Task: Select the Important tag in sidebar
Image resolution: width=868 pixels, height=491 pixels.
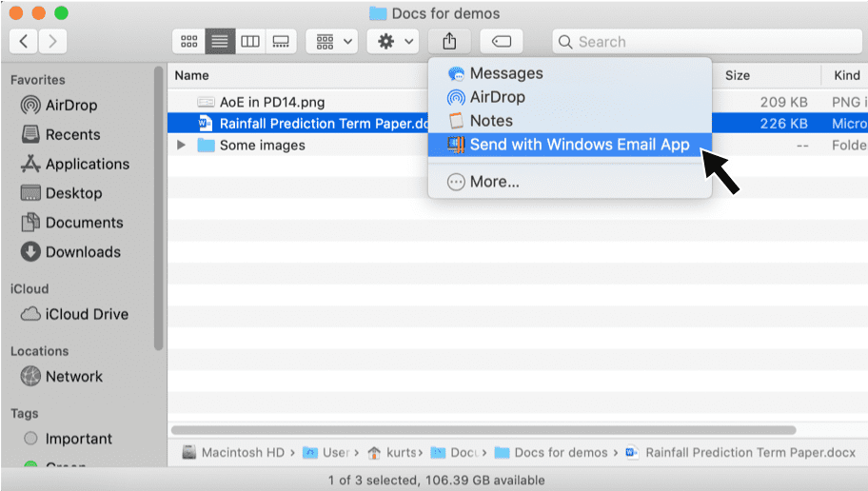Action: 69,439
